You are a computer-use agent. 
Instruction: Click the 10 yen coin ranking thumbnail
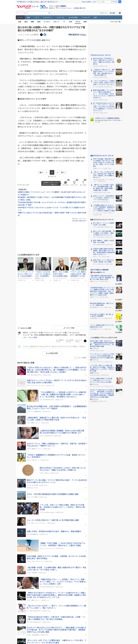click(x=119, y=61)
